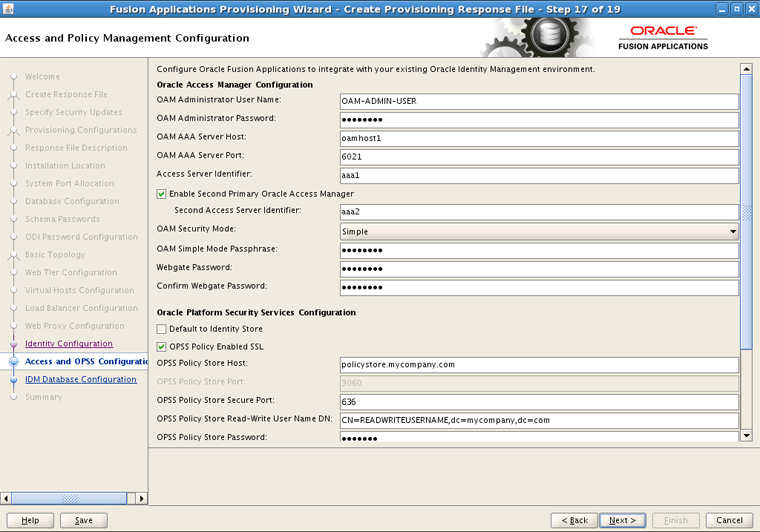This screenshot has height=532, width=760.
Task: Open the Identity Configuration step link
Action: tap(69, 344)
